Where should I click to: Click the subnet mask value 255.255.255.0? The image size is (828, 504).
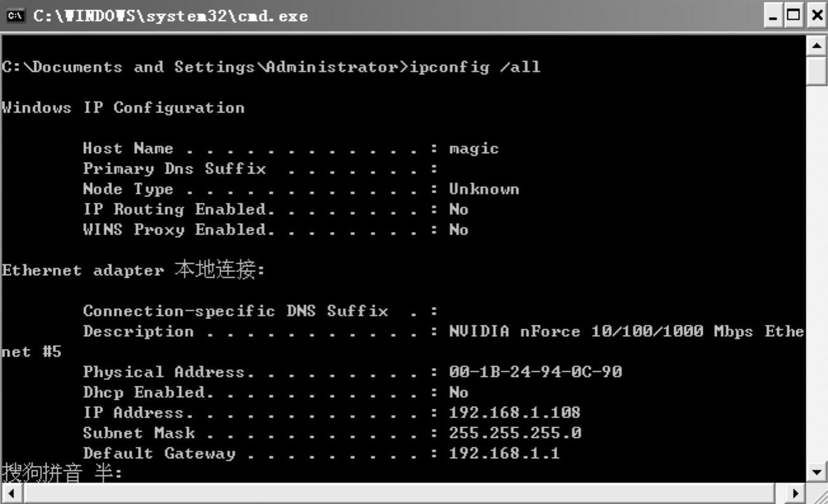point(515,433)
